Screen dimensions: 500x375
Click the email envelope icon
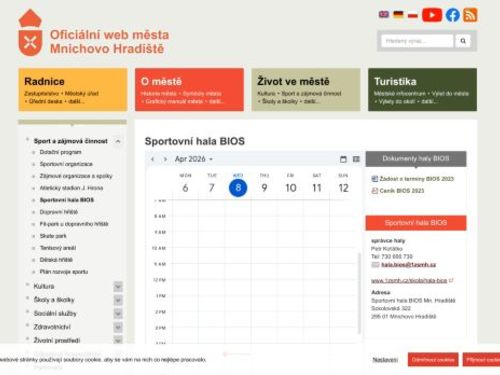pyautogui.click(x=375, y=265)
